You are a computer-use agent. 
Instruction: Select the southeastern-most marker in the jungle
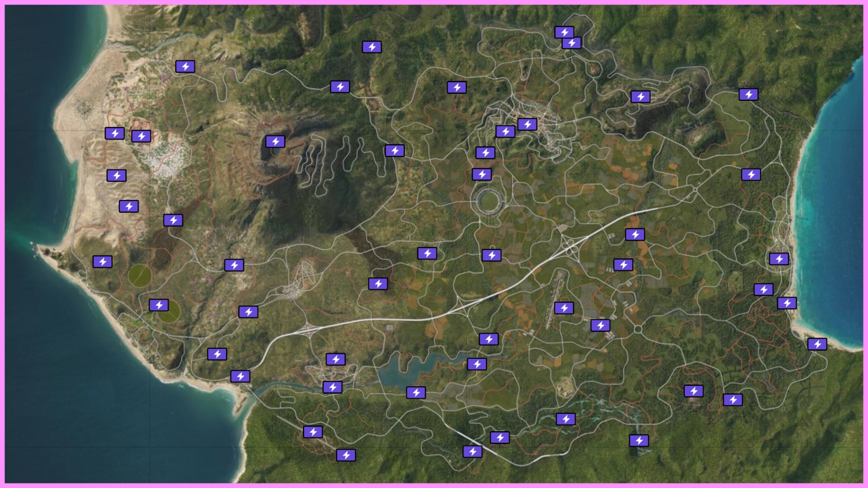tap(733, 400)
